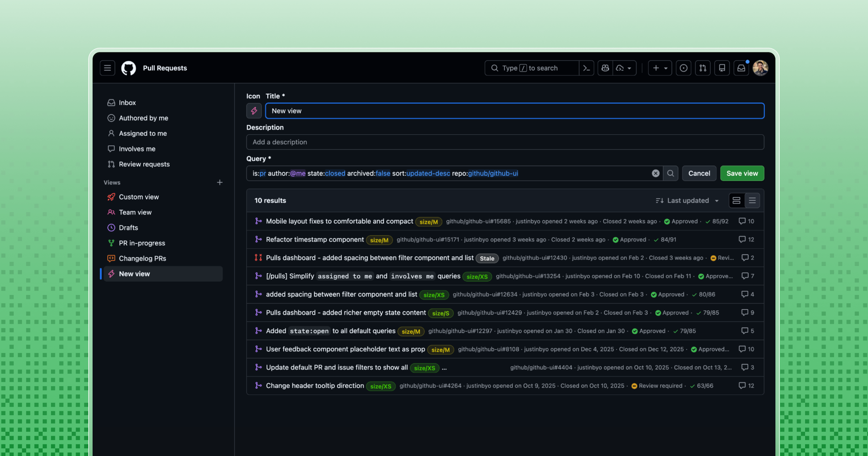Open the Last updated sort dropdown
The width and height of the screenshot is (868, 456).
687,200
